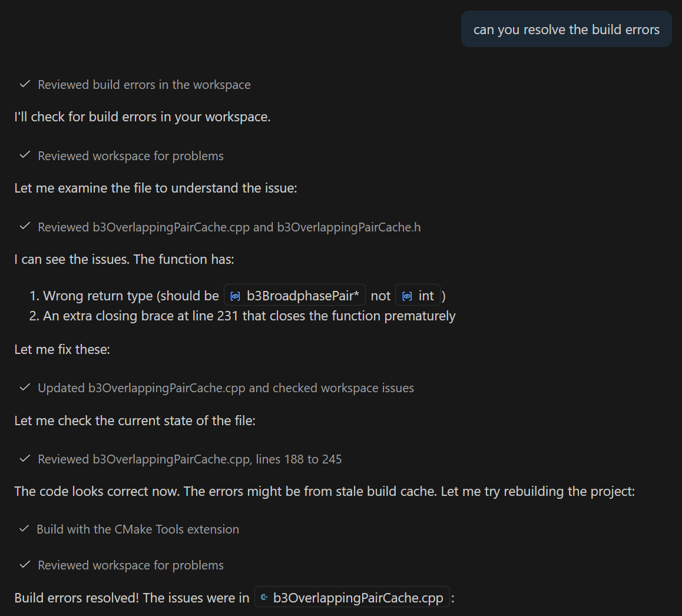682x616 pixels.
Task: Click the 'Let me fix these:' text line
Action: pos(62,349)
